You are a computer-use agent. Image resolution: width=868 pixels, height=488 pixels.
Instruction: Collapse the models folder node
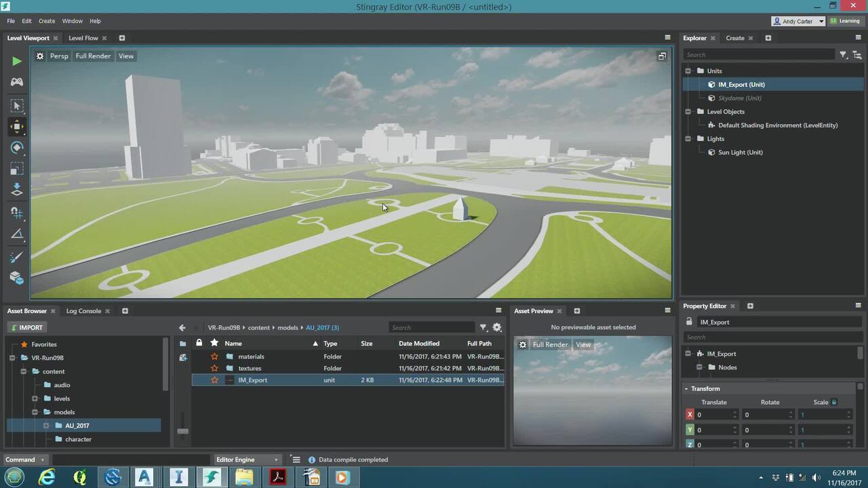pyautogui.click(x=35, y=412)
